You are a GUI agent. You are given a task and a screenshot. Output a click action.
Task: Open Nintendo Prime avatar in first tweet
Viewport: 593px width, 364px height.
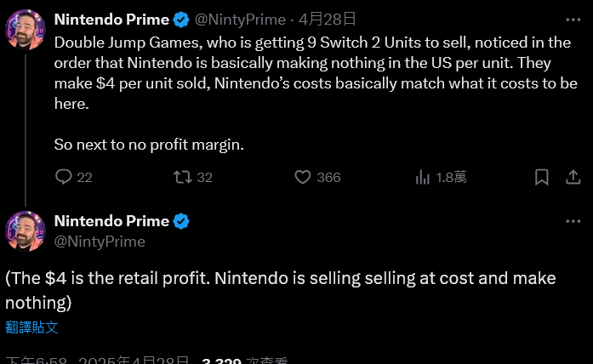(x=26, y=31)
